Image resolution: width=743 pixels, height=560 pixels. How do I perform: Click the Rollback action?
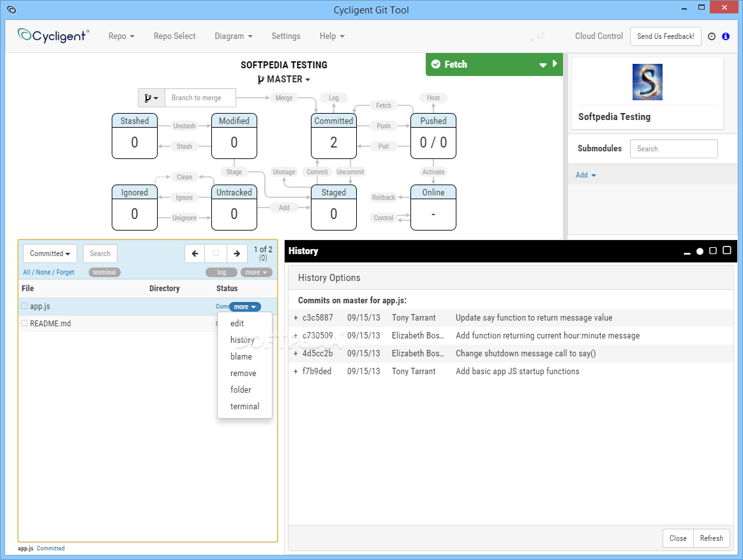click(384, 197)
